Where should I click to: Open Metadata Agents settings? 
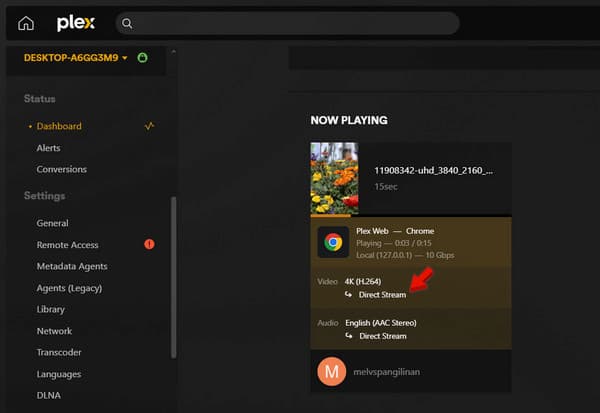point(72,266)
